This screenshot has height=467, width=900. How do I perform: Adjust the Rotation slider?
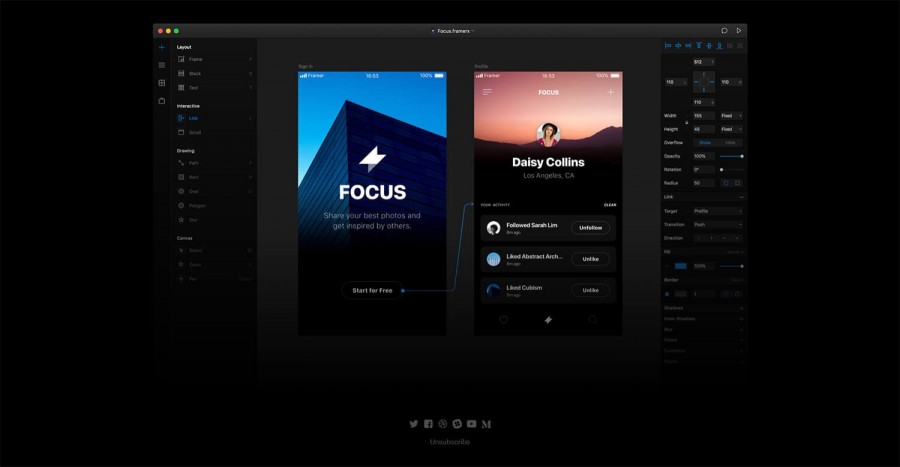(x=732, y=170)
